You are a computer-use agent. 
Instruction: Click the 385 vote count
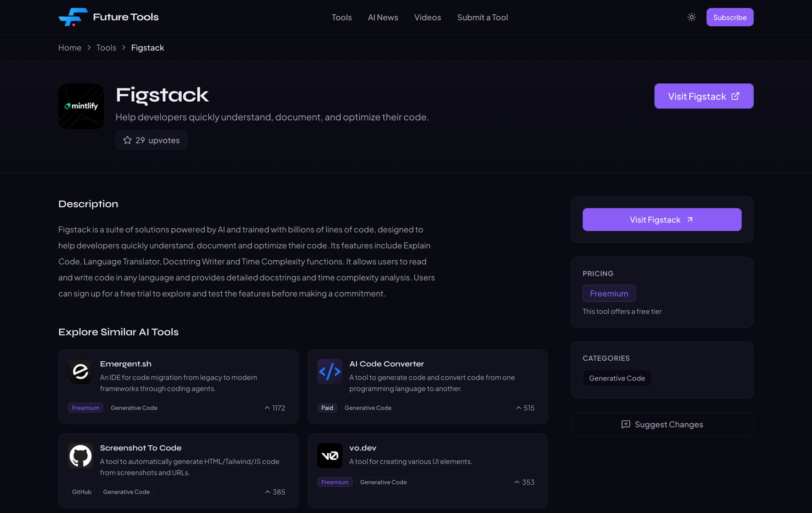(279, 492)
